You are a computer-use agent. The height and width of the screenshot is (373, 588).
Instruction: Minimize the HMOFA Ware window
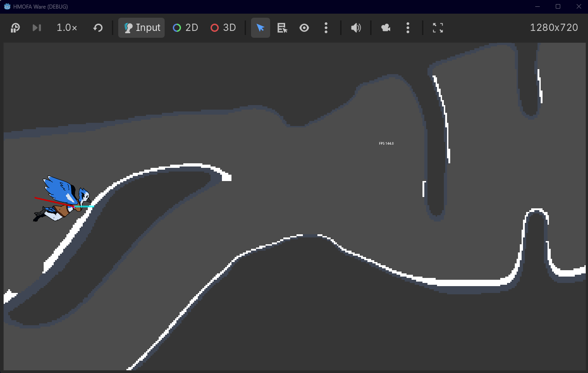(538, 6)
